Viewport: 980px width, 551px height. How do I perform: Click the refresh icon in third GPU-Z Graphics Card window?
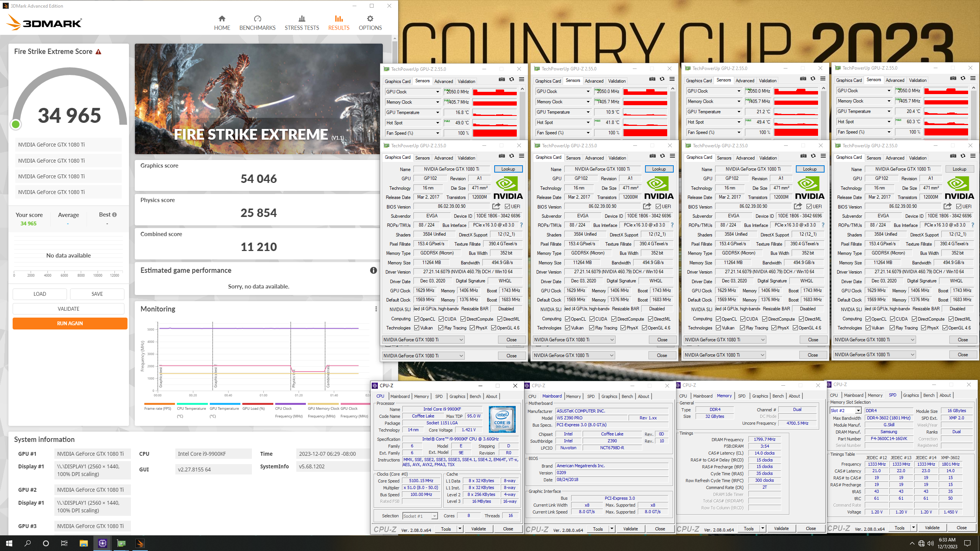[x=813, y=156]
